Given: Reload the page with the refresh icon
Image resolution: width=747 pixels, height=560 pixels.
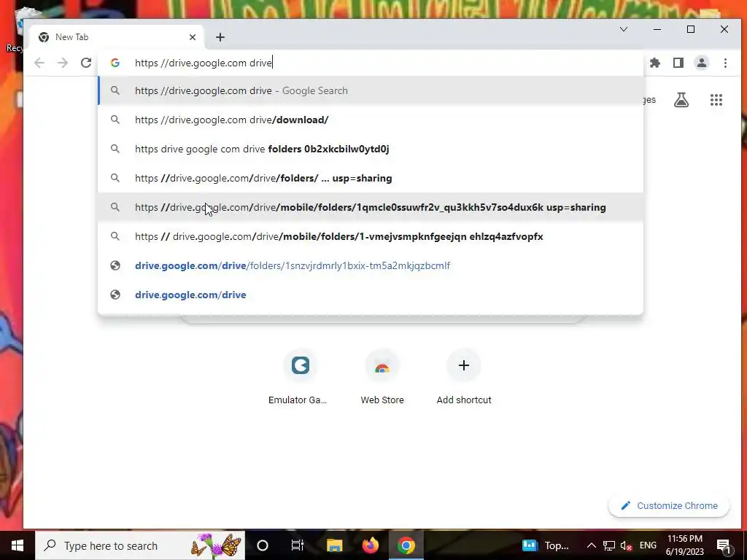Looking at the screenshot, I should 86,63.
